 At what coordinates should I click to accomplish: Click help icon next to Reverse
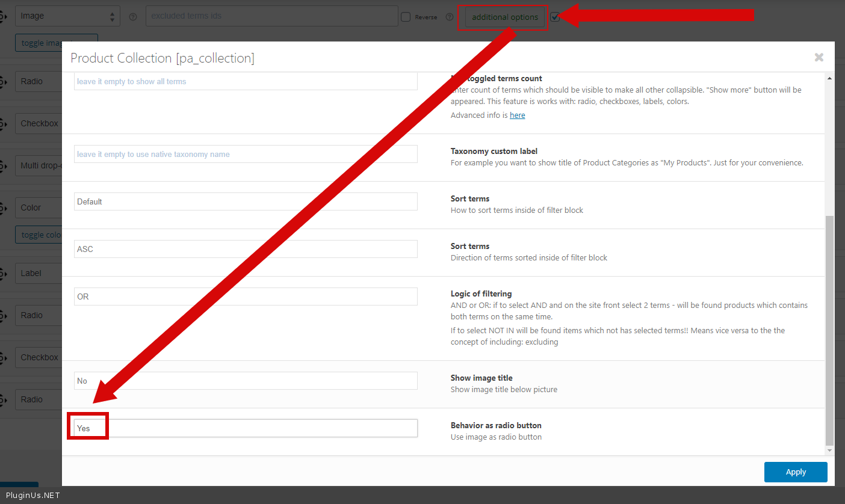tap(449, 17)
